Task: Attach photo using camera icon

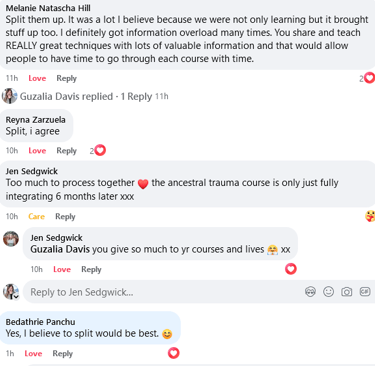Action: point(347,292)
